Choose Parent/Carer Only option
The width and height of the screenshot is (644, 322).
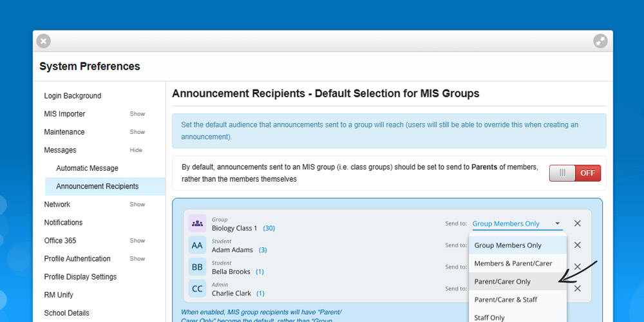(x=518, y=281)
